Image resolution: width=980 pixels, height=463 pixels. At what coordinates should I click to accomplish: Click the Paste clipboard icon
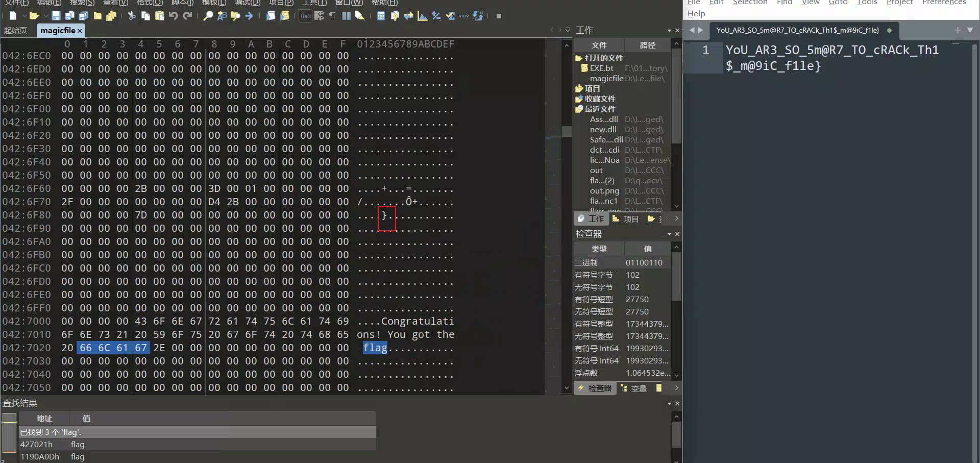point(159,16)
